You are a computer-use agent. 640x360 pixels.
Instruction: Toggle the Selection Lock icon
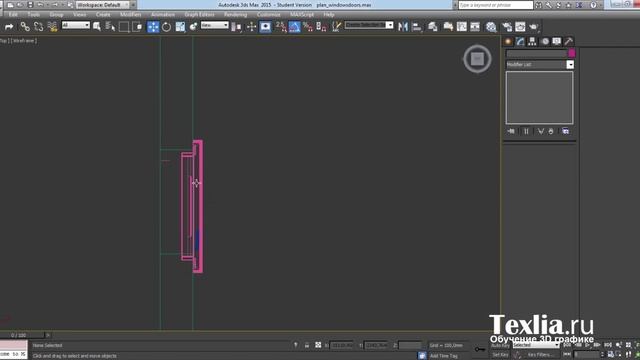point(307,345)
